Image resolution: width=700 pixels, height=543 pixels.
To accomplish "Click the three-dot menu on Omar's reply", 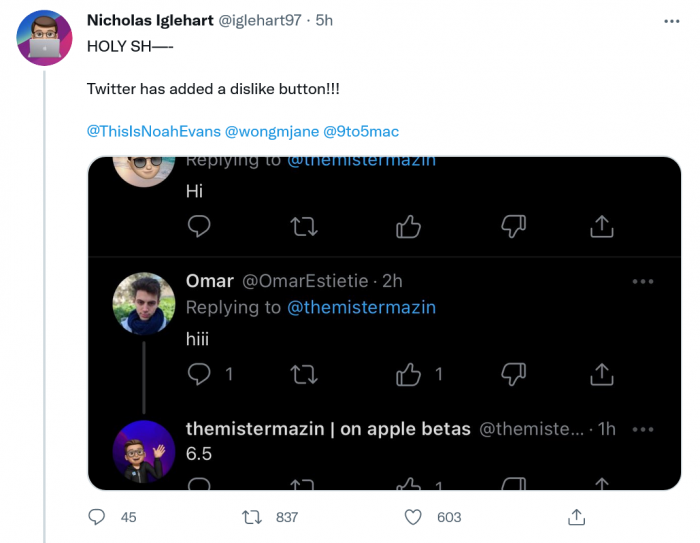I will click(x=642, y=281).
